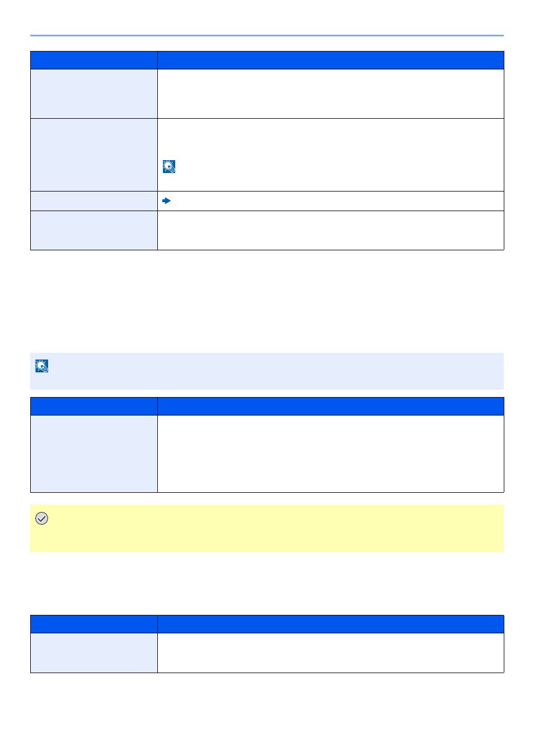Screen dimensions: 534x756
Task: Select the third table's white description cell
Action: (x=331, y=653)
